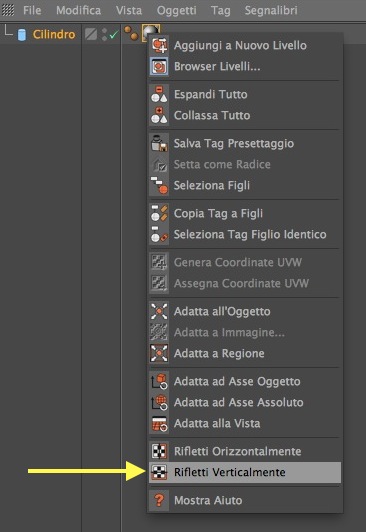Click the Adatta all'Oggetto icon
This screenshot has width=366, height=532.
pyautogui.click(x=159, y=311)
